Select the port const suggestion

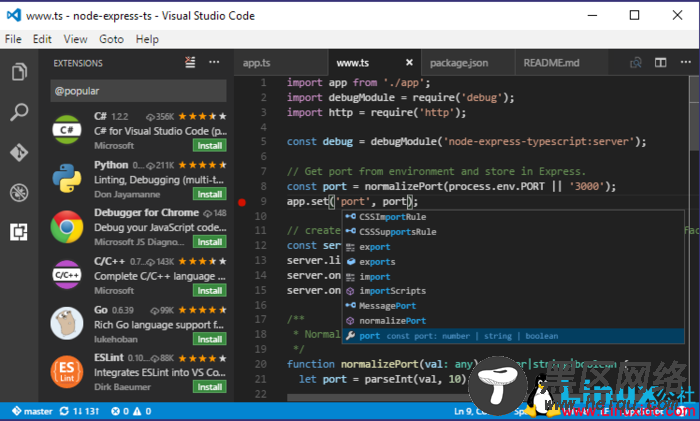click(x=513, y=336)
